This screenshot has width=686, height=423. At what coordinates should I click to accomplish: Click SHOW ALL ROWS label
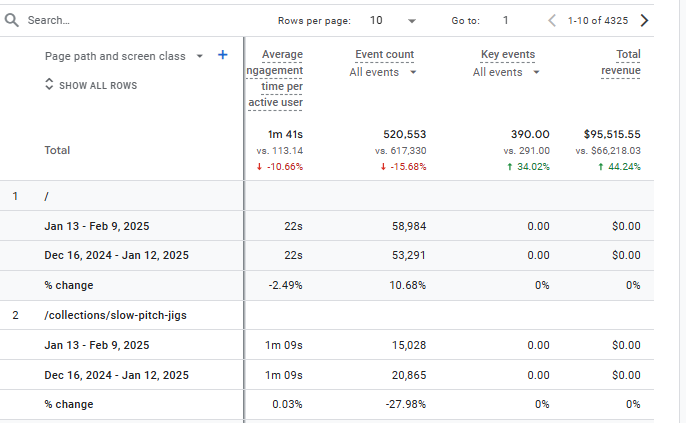tap(98, 86)
